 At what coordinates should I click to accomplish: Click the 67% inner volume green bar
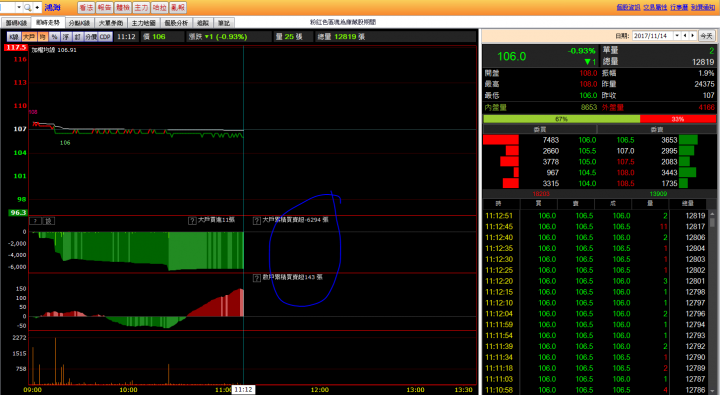[x=562, y=119]
